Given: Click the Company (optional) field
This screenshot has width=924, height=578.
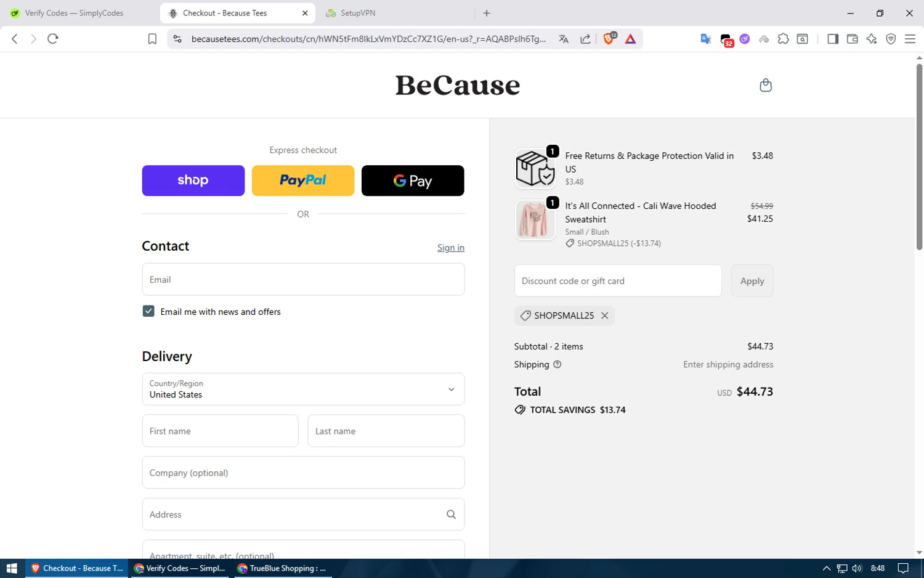Looking at the screenshot, I should 303,473.
